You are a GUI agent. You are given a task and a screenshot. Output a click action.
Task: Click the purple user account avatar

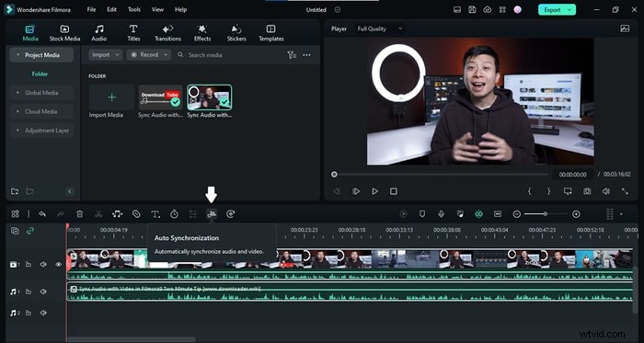click(x=517, y=9)
